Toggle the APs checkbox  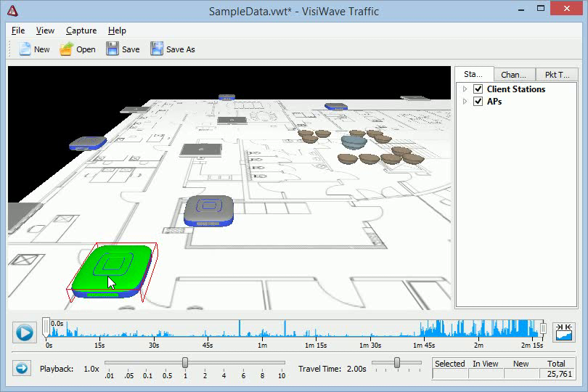478,102
